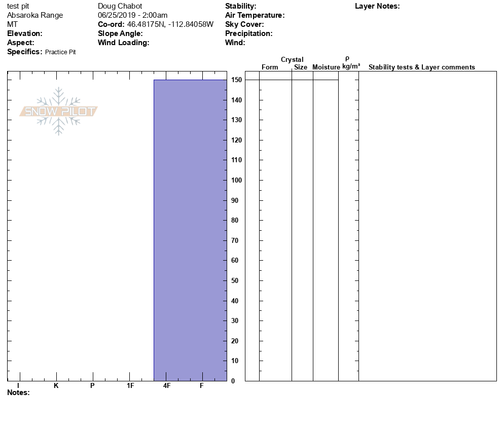The height and width of the screenshot is (426, 504).
Task: Click the Air Temperature field label
Action: point(255,15)
